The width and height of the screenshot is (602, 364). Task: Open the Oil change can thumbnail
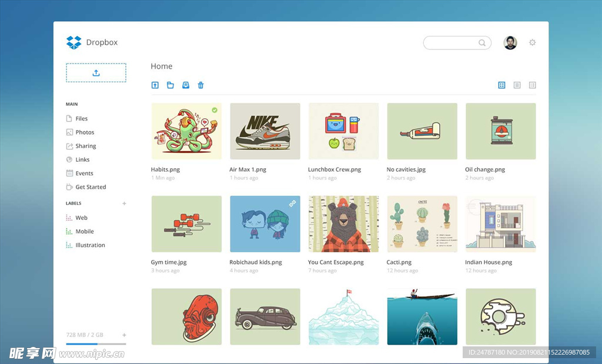(x=501, y=131)
